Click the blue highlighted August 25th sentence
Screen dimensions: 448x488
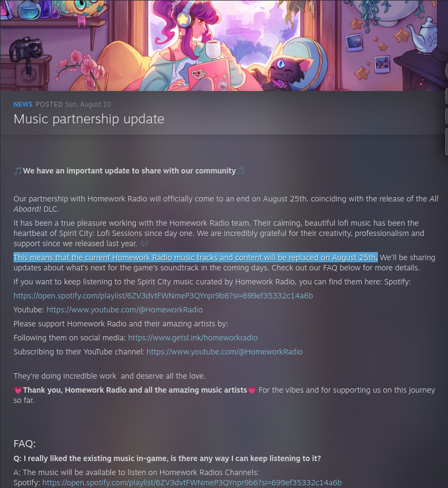tap(195, 257)
